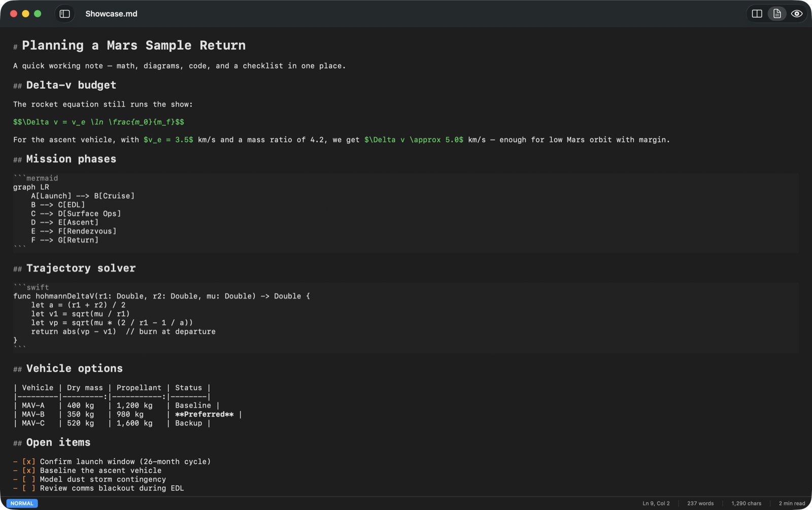The height and width of the screenshot is (510, 812).
Task: Click the 'Delta-v budget' heading
Action: 71,85
